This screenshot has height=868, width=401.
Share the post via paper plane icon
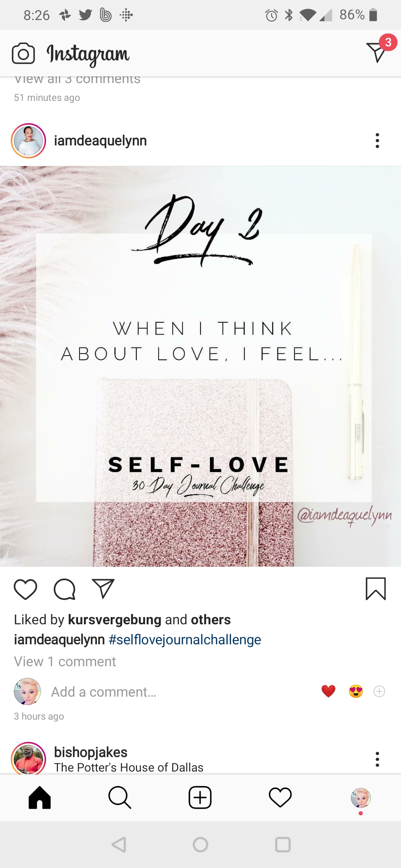point(103,588)
